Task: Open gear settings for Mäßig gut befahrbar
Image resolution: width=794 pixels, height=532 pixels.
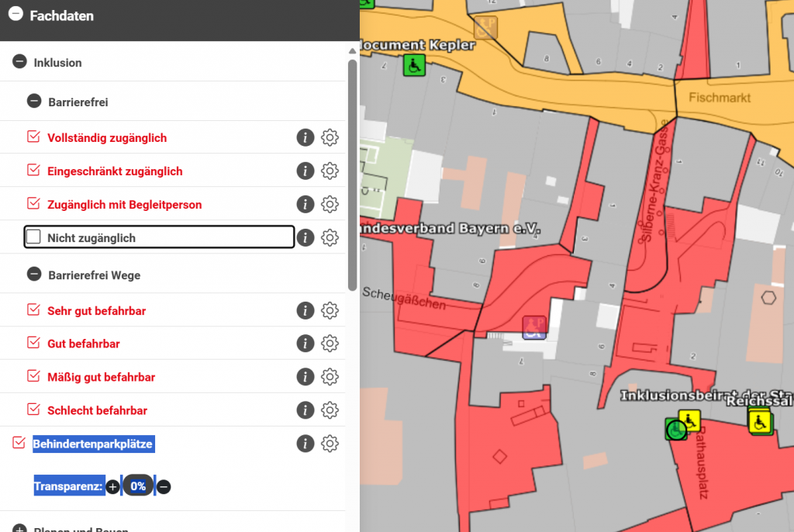Action: (x=330, y=377)
